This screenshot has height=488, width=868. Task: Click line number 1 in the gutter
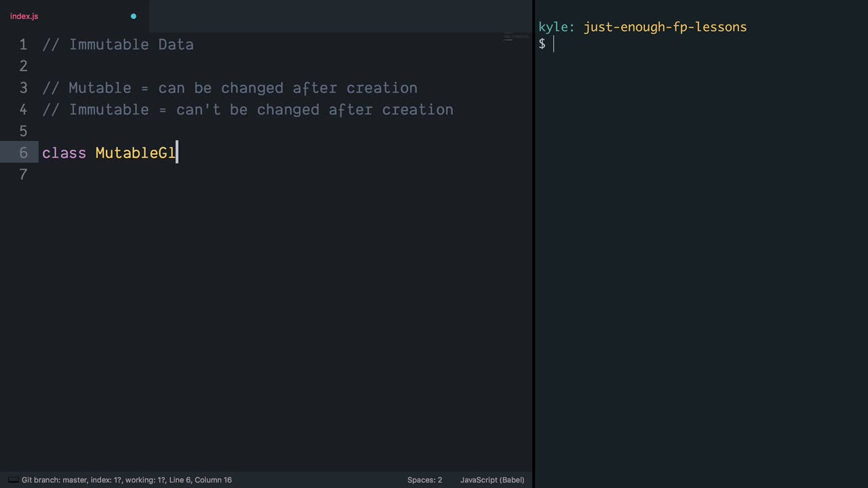click(23, 45)
